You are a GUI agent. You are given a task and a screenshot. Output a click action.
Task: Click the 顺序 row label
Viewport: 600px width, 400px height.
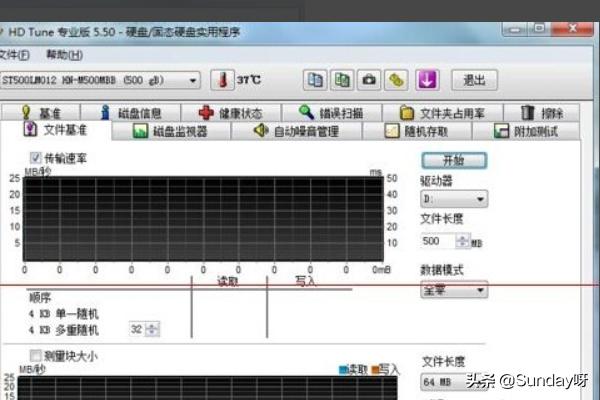click(39, 297)
